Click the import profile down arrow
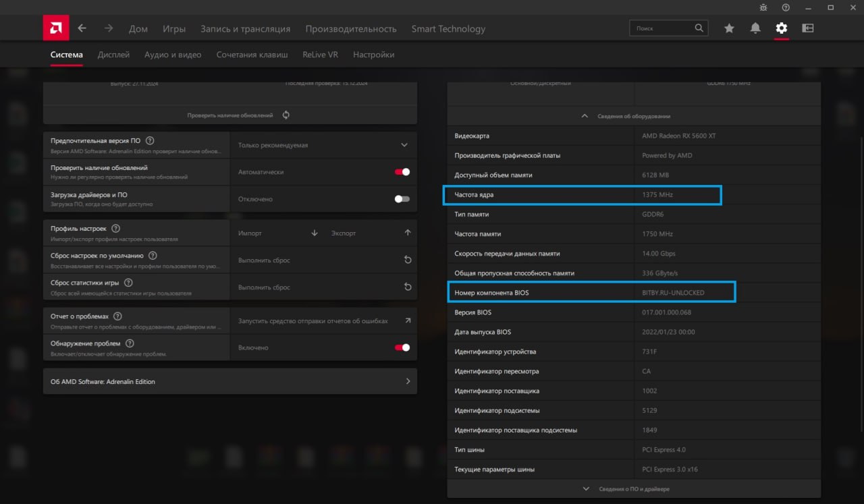Viewport: 864px width, 504px height. tap(314, 233)
